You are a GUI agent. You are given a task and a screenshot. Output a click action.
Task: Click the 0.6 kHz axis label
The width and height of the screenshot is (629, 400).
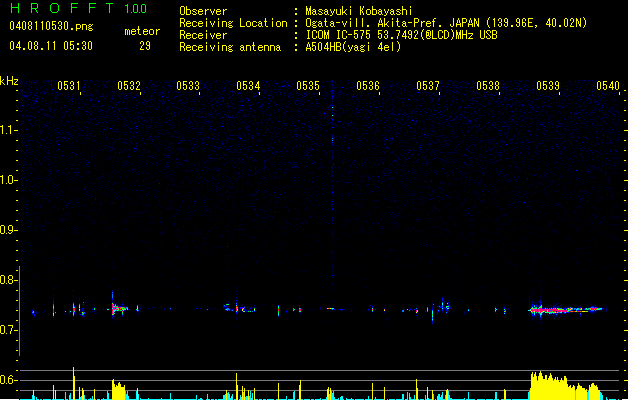[8, 380]
